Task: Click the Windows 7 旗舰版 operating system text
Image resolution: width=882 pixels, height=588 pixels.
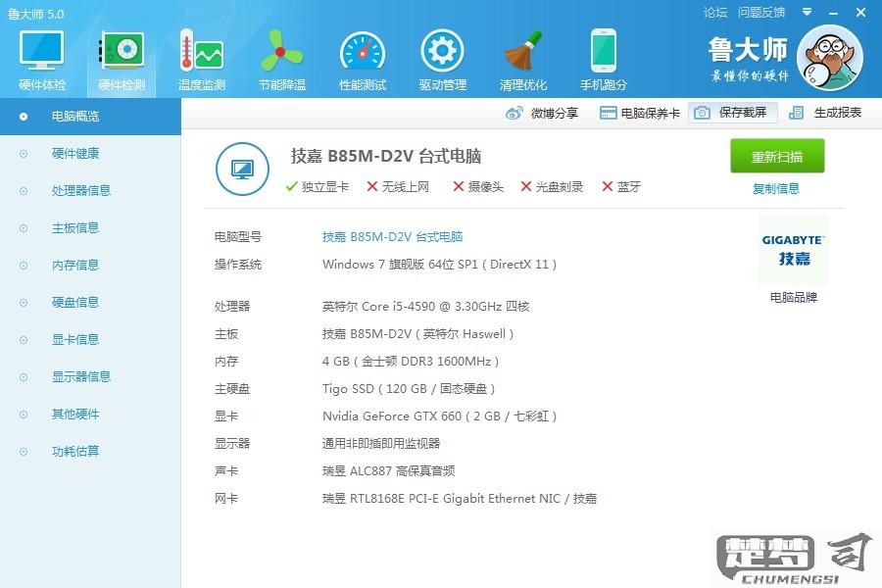Action: coord(439,265)
